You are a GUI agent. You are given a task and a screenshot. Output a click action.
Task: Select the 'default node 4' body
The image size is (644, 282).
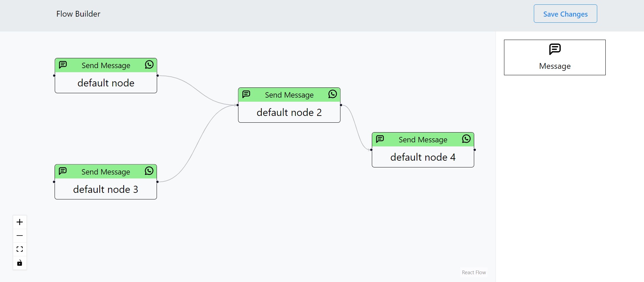(423, 157)
